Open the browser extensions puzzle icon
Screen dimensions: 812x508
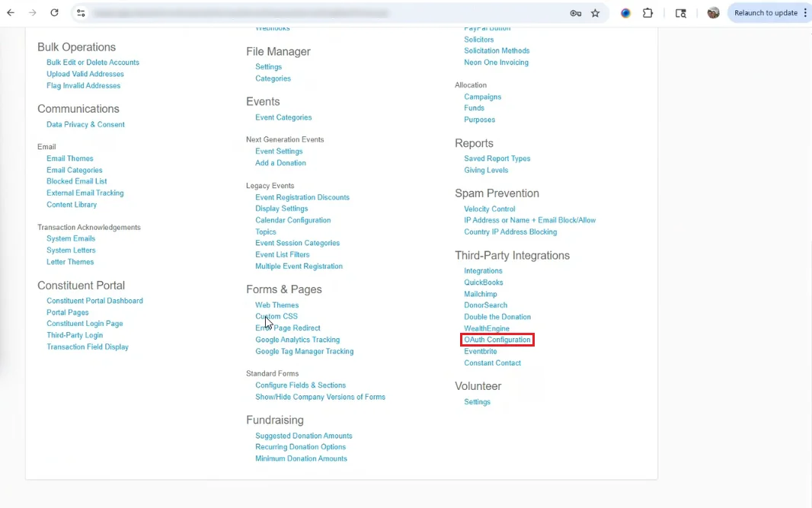tap(647, 13)
